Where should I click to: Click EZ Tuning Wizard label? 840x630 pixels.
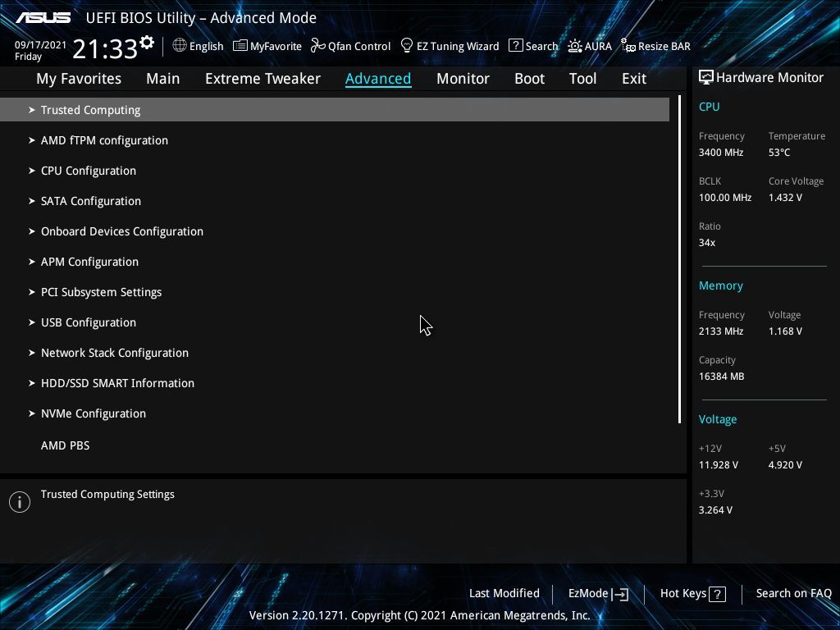(x=458, y=47)
